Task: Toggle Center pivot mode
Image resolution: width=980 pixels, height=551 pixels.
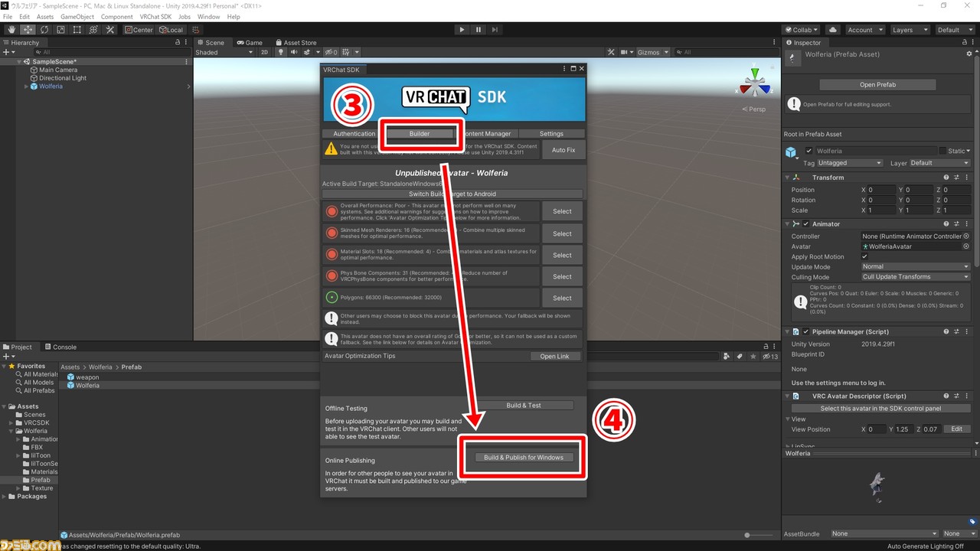Action: [x=139, y=30]
